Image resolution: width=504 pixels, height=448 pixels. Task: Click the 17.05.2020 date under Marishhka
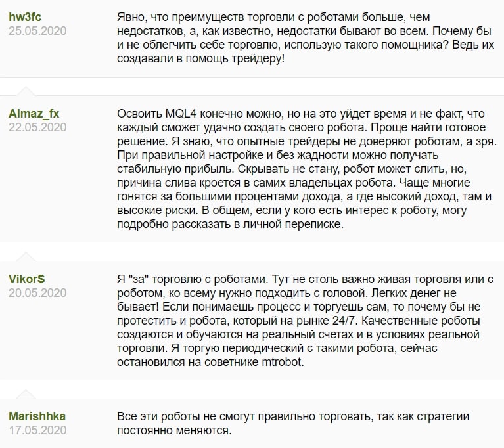pyautogui.click(x=37, y=430)
